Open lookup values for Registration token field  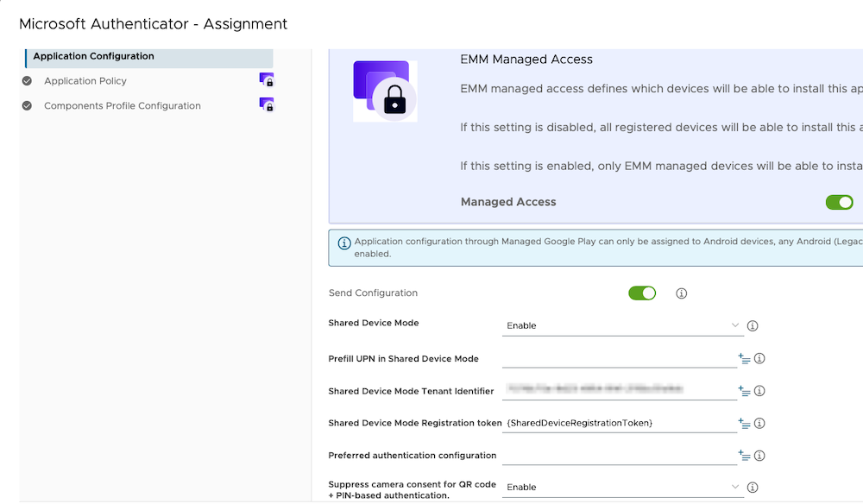(x=744, y=424)
